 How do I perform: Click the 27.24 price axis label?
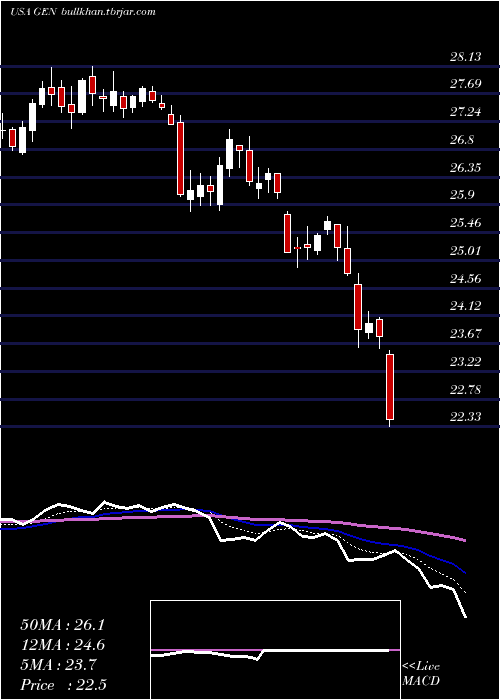click(466, 112)
